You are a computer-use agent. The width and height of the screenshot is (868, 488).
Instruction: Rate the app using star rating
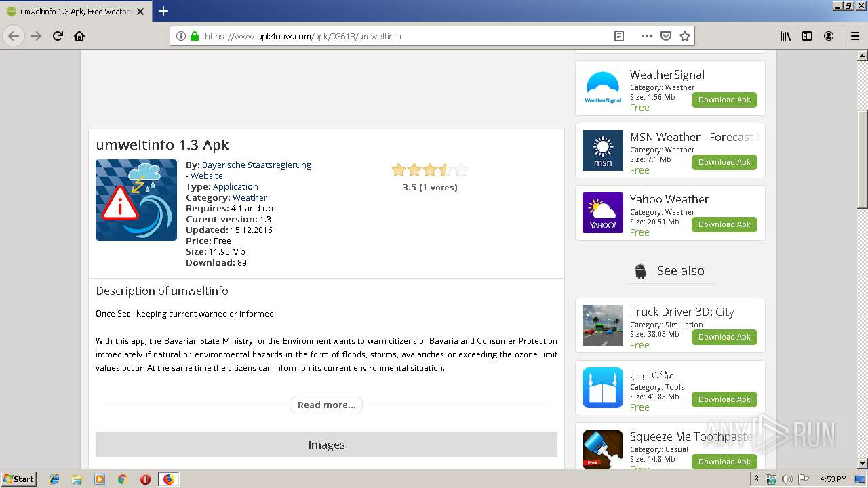[x=429, y=170]
